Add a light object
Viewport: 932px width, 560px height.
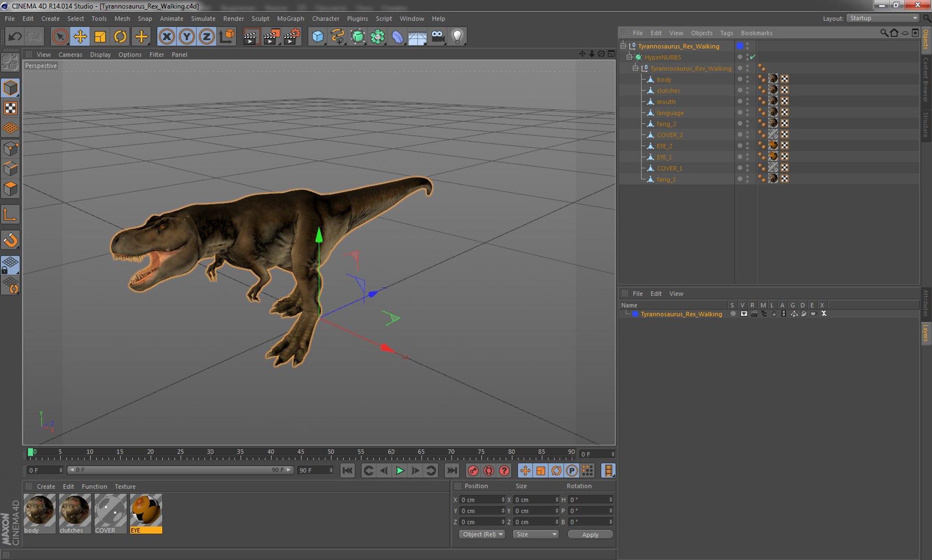click(x=458, y=36)
